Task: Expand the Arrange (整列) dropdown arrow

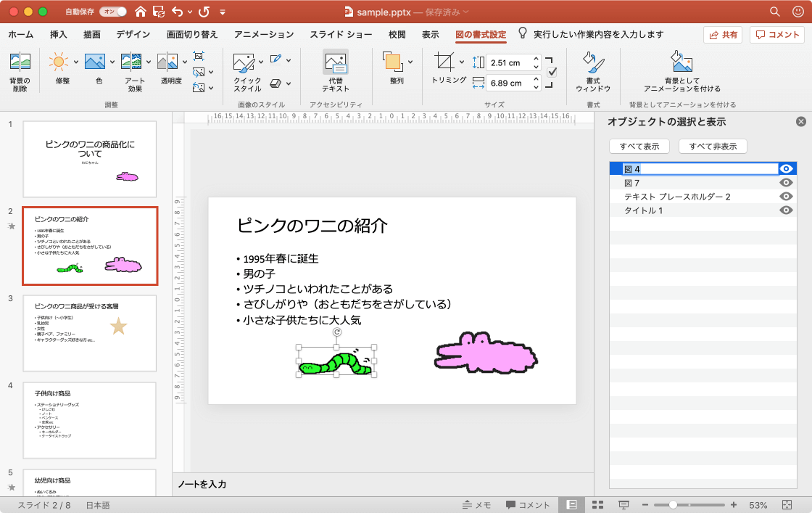Action: (x=410, y=62)
